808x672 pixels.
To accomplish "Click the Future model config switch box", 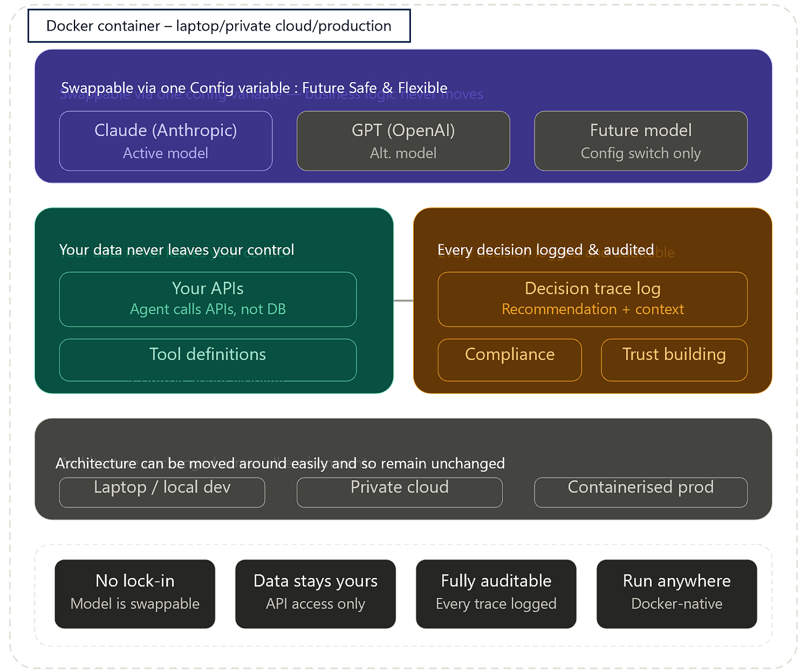I will (641, 141).
